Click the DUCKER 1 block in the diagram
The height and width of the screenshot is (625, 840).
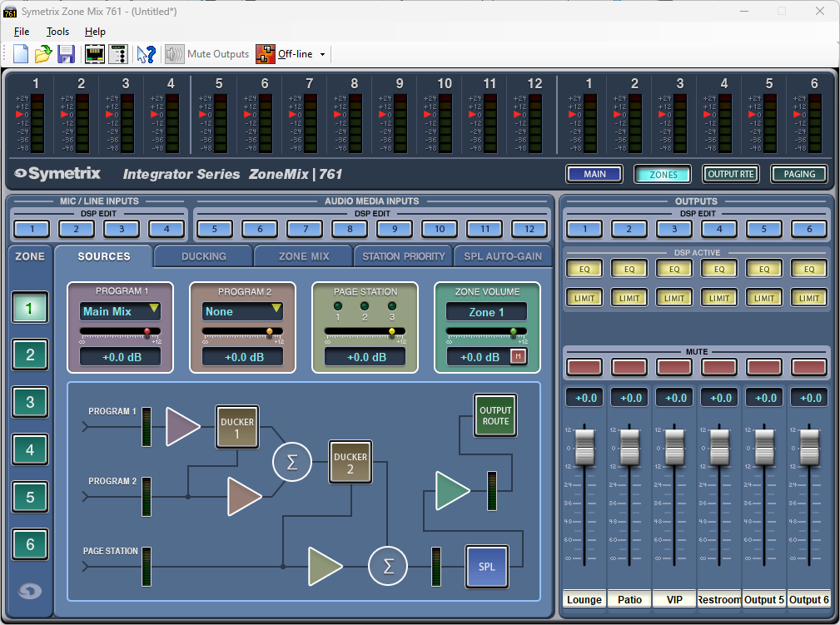[x=237, y=428]
